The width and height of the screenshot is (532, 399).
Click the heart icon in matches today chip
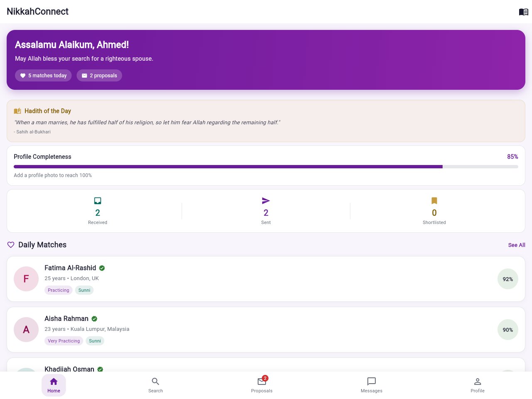[23, 76]
